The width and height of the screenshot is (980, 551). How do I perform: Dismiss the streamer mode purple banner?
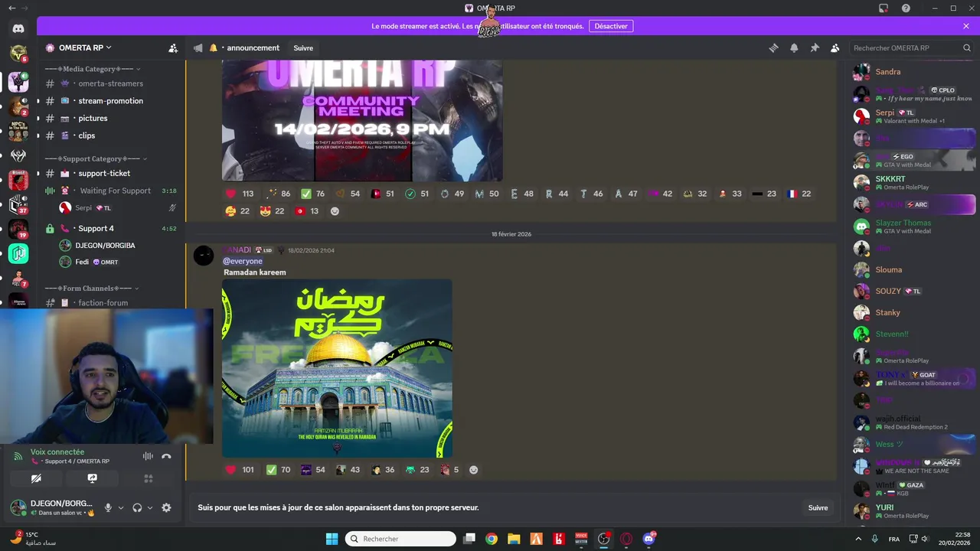966,26
